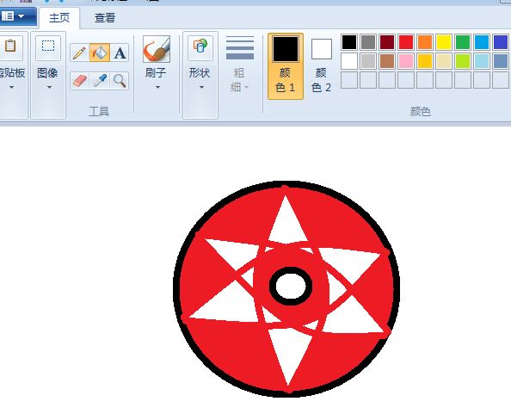Pick the light turquoise color swatch
511x420 pixels.
pyautogui.click(x=482, y=61)
